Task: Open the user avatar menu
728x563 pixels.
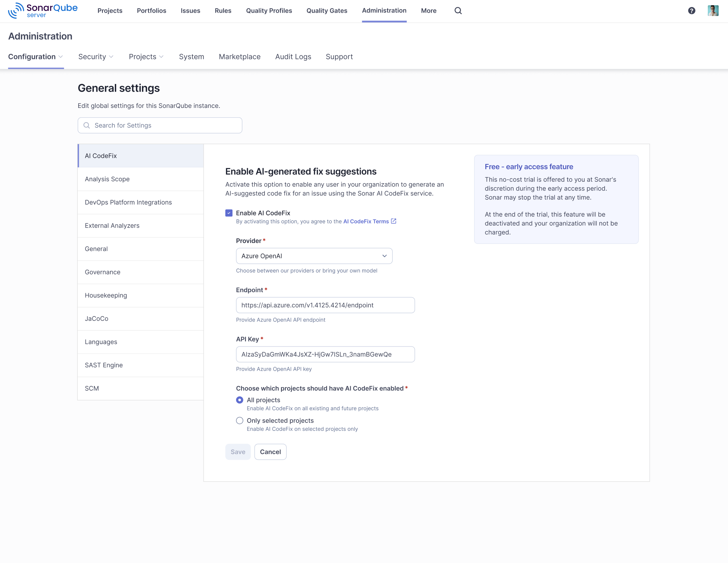Action: click(x=713, y=10)
